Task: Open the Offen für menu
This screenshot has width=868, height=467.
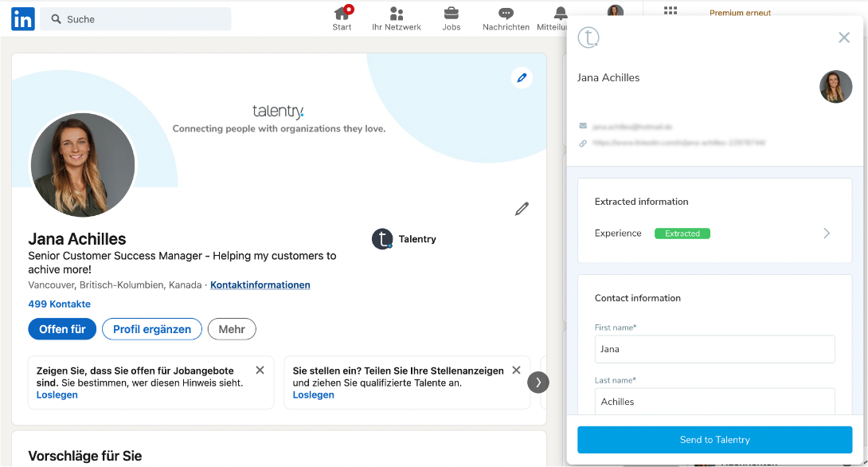Action: [62, 329]
